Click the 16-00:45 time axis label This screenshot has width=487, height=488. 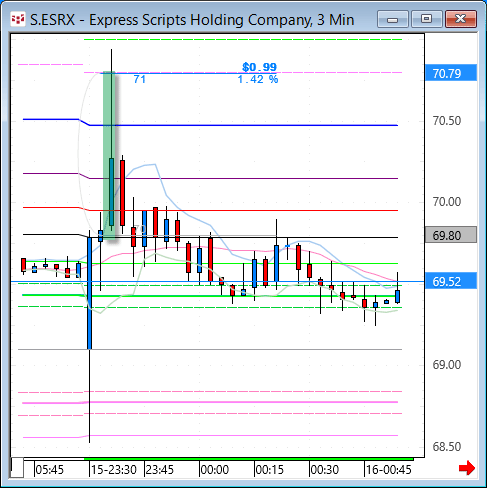[389, 470]
